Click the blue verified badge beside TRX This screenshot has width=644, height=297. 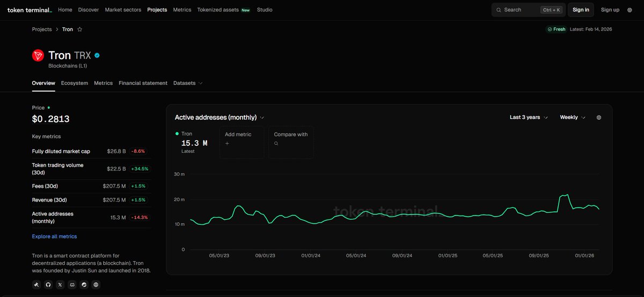(97, 55)
